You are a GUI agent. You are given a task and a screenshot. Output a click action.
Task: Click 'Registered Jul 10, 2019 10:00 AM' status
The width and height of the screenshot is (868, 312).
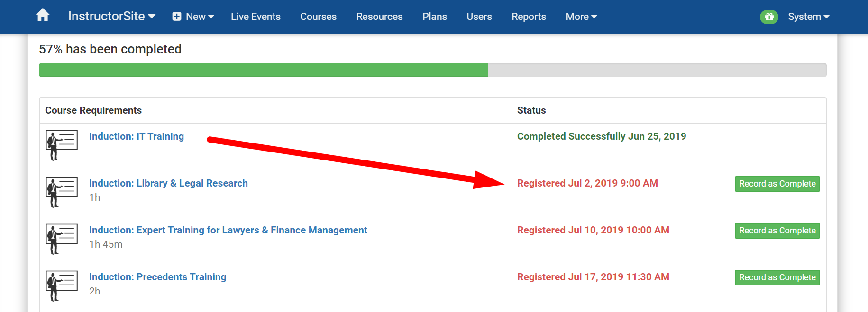click(x=593, y=230)
